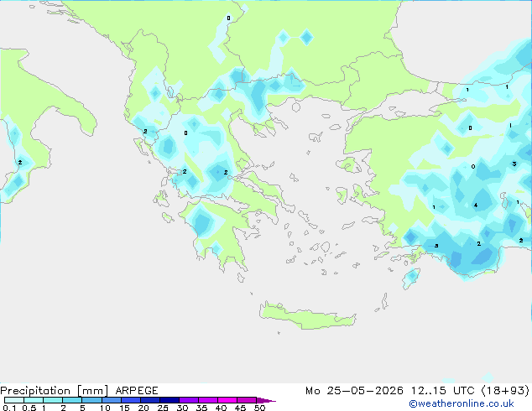Screen dimensions: 532x411
Task: Click the 0.1 mm lightest legend swatch
Action: [14, 400]
